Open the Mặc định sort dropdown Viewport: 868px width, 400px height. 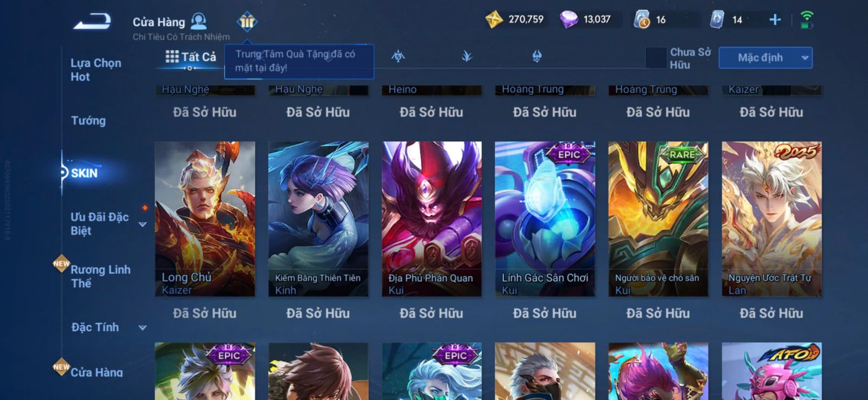[x=765, y=57]
